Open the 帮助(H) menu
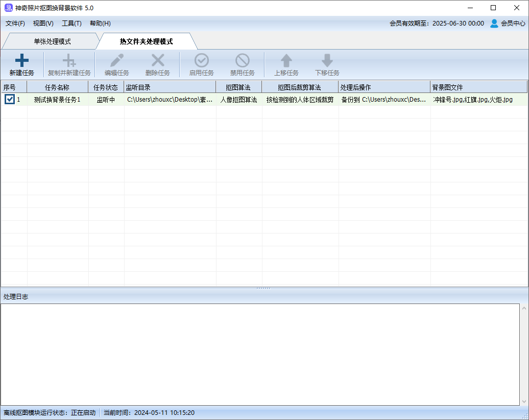This screenshot has width=529, height=420. (100, 24)
